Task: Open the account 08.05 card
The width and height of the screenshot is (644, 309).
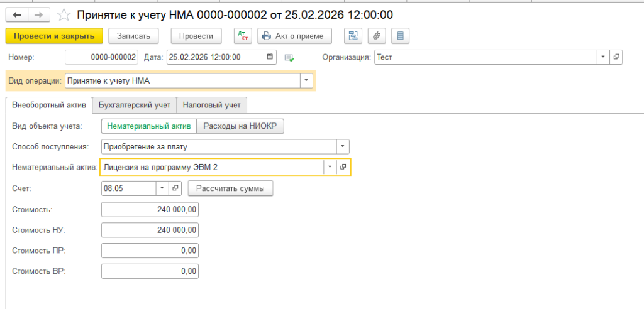Action: 175,188
